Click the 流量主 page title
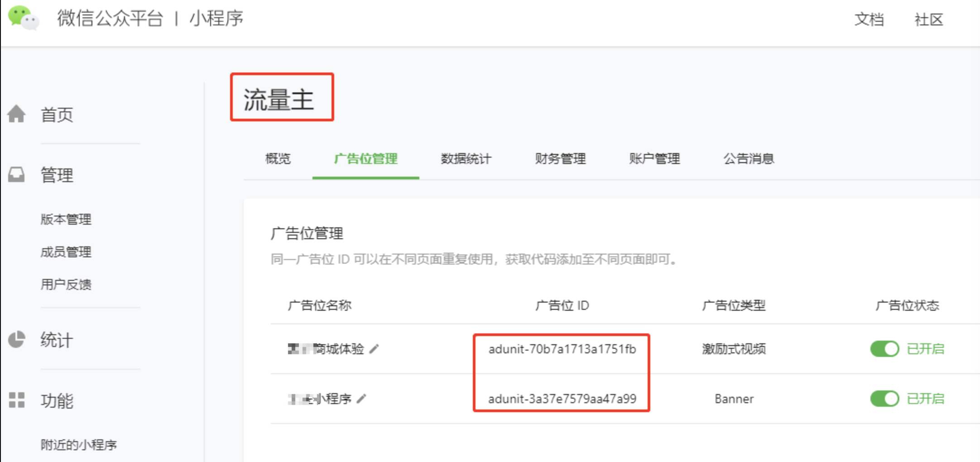Viewport: 980px width, 462px height. 279,99
